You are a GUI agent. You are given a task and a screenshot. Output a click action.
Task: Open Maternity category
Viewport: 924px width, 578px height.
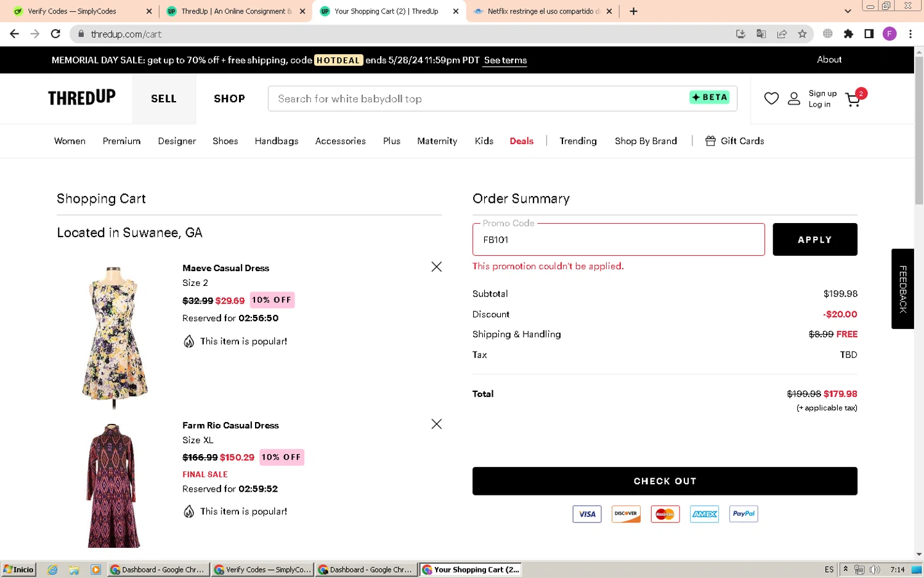[437, 141]
